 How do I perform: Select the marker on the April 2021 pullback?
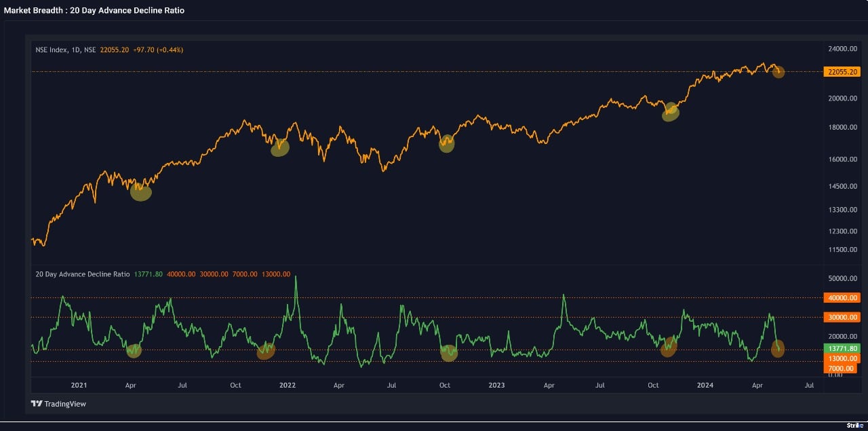[140, 192]
